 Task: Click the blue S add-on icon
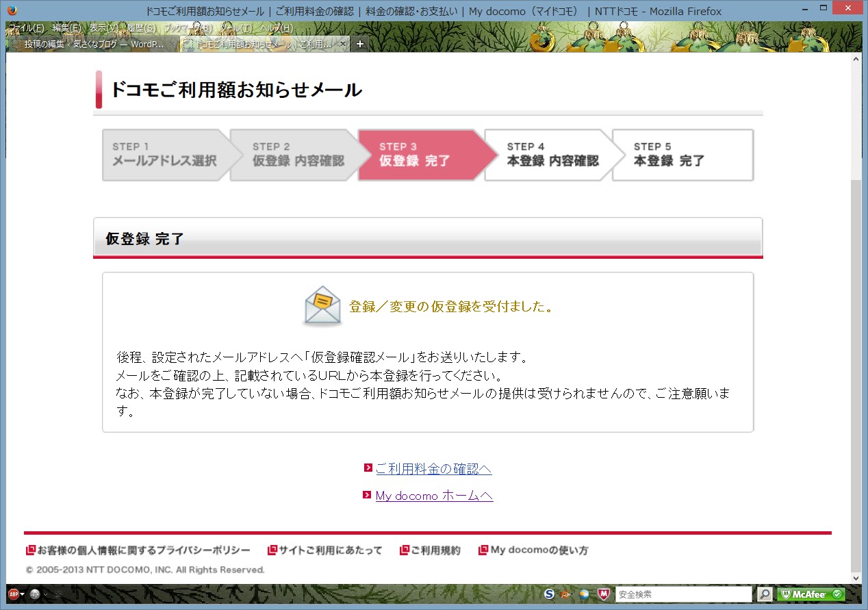click(549, 594)
